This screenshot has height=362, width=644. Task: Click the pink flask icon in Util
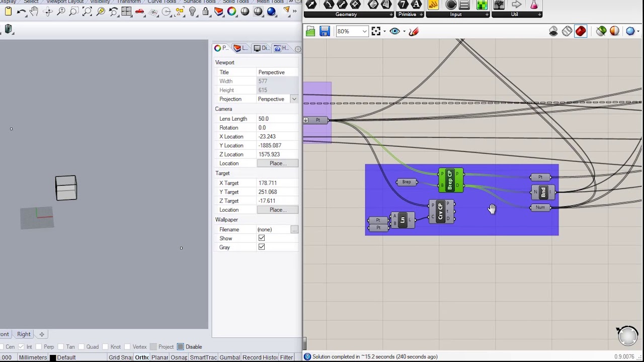point(534,5)
